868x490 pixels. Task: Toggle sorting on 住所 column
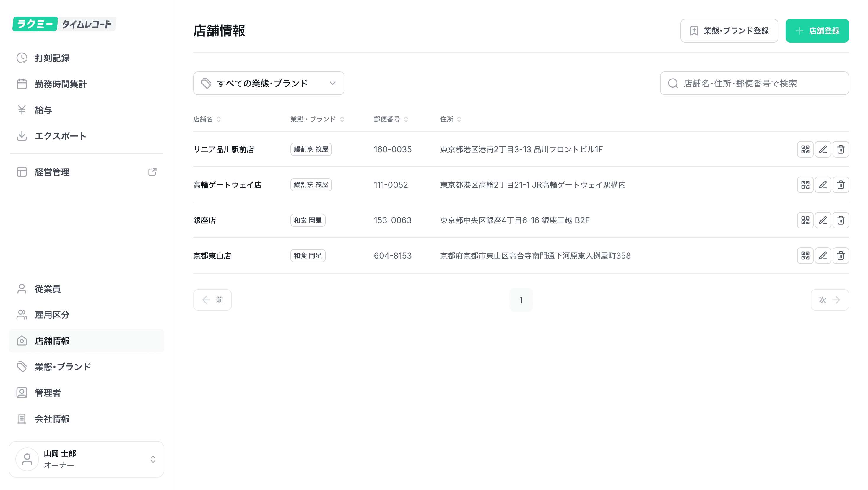(459, 119)
